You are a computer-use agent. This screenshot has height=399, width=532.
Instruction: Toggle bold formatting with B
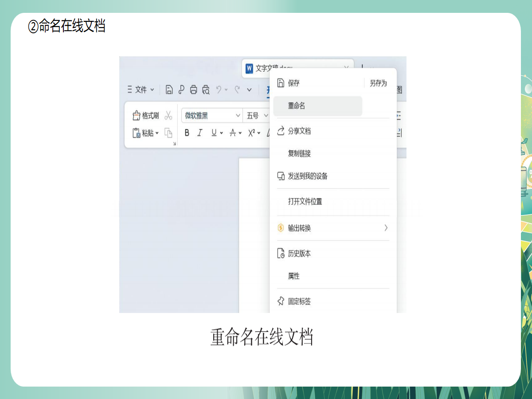[187, 133]
